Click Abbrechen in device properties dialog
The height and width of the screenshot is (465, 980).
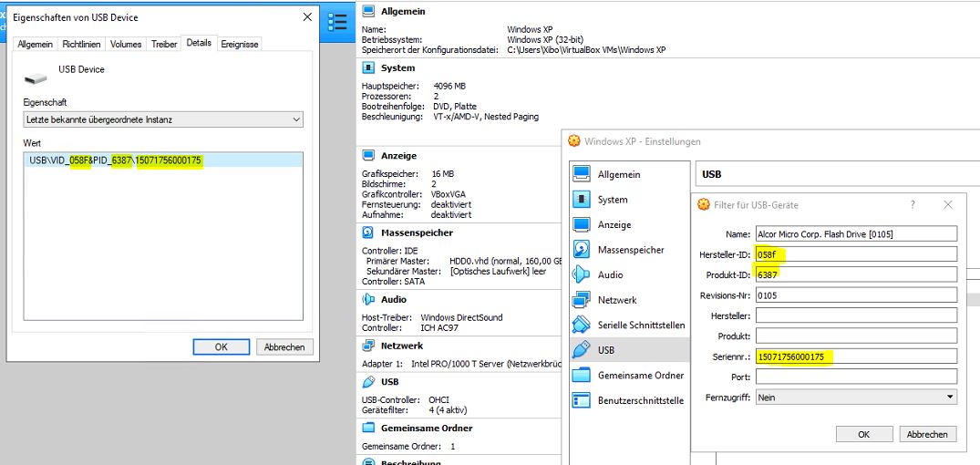click(x=284, y=347)
